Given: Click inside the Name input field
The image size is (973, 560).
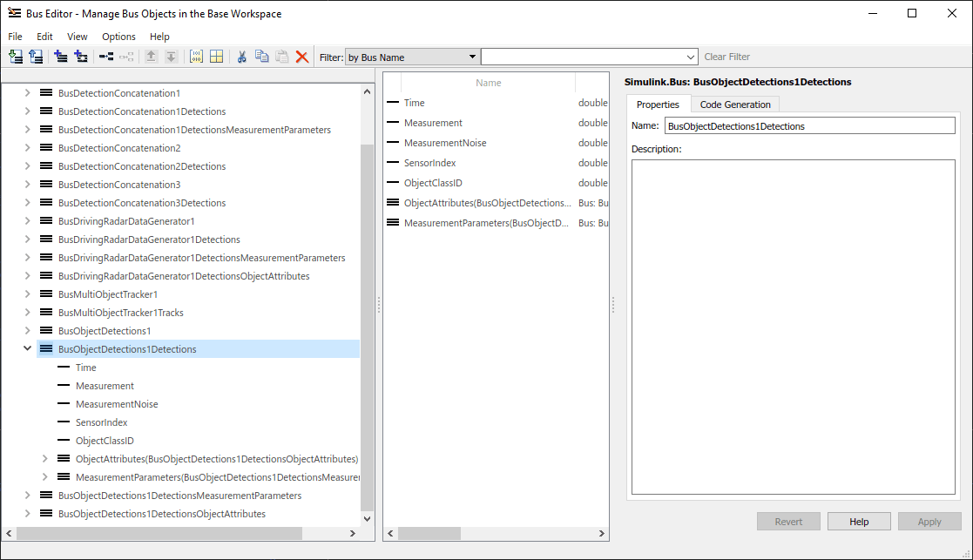Looking at the screenshot, I should click(x=810, y=126).
